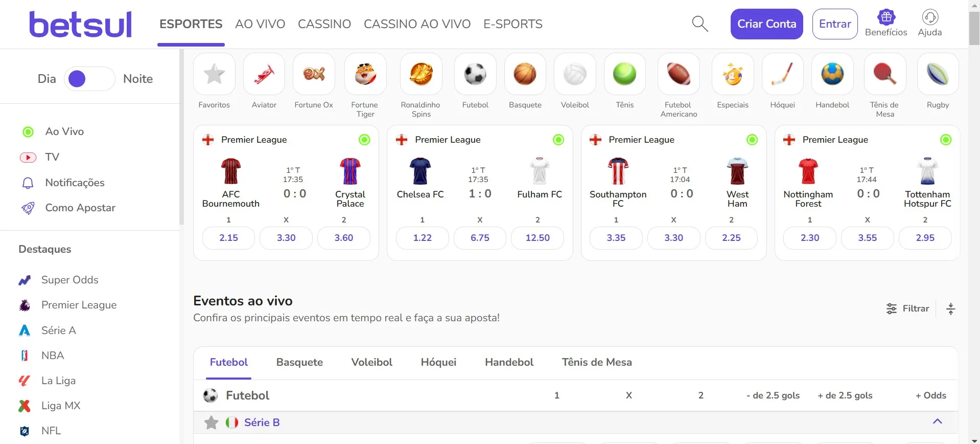Open the Premier League link in Destaques

pyautogui.click(x=79, y=305)
